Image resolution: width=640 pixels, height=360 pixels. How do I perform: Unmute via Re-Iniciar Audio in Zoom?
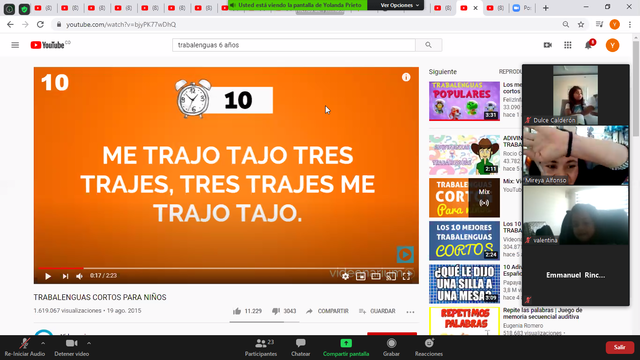(x=25, y=348)
